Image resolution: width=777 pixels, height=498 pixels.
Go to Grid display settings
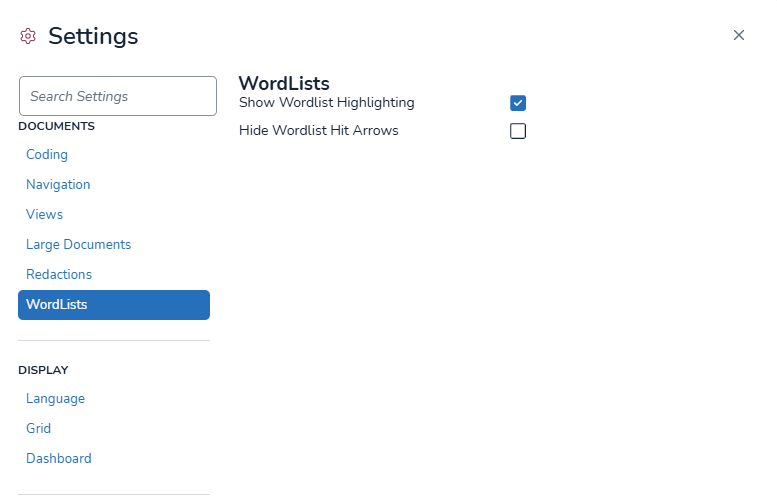click(38, 429)
